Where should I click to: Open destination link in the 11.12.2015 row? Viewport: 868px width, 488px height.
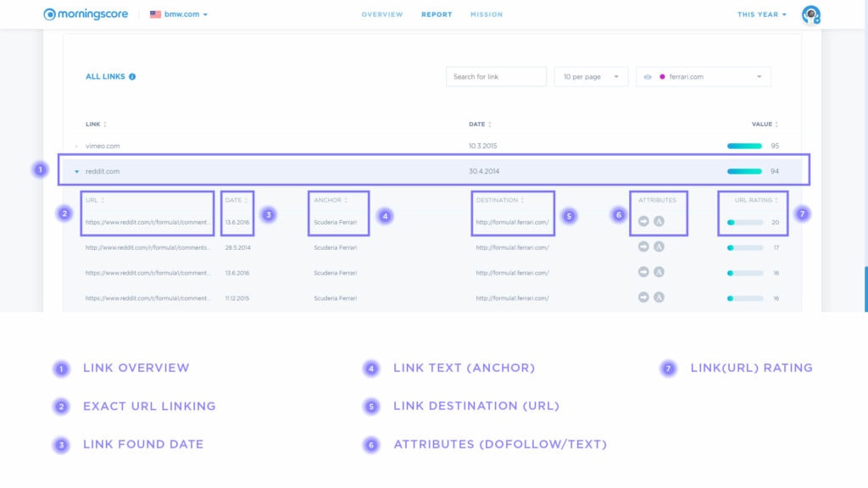[x=512, y=298]
